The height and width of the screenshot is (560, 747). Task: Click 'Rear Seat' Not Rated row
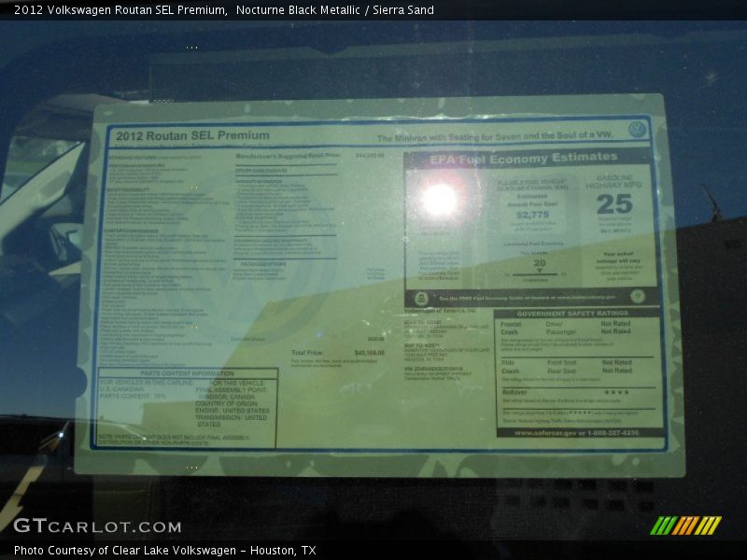click(589, 371)
